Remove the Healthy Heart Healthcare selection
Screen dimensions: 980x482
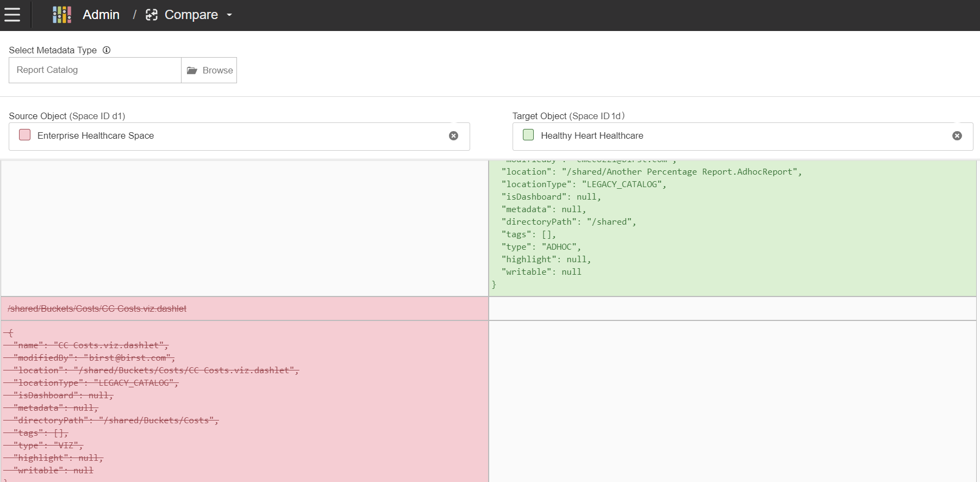pos(957,136)
